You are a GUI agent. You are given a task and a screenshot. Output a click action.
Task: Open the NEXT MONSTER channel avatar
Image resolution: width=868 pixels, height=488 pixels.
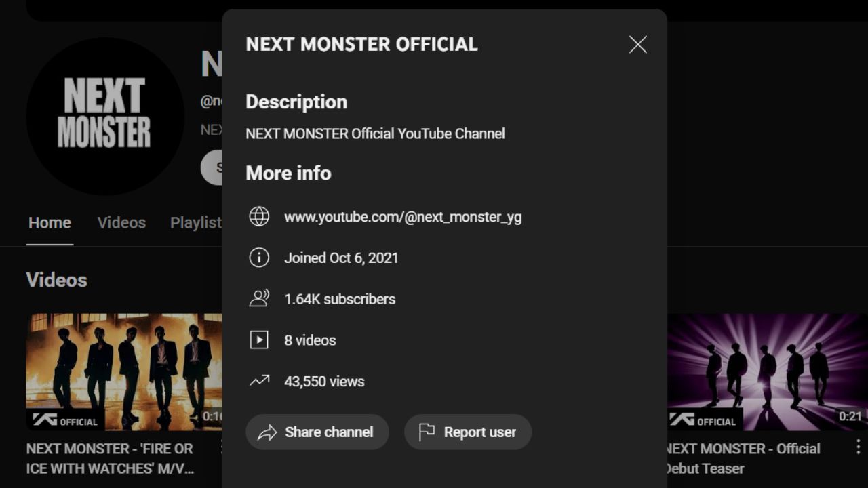pyautogui.click(x=105, y=116)
